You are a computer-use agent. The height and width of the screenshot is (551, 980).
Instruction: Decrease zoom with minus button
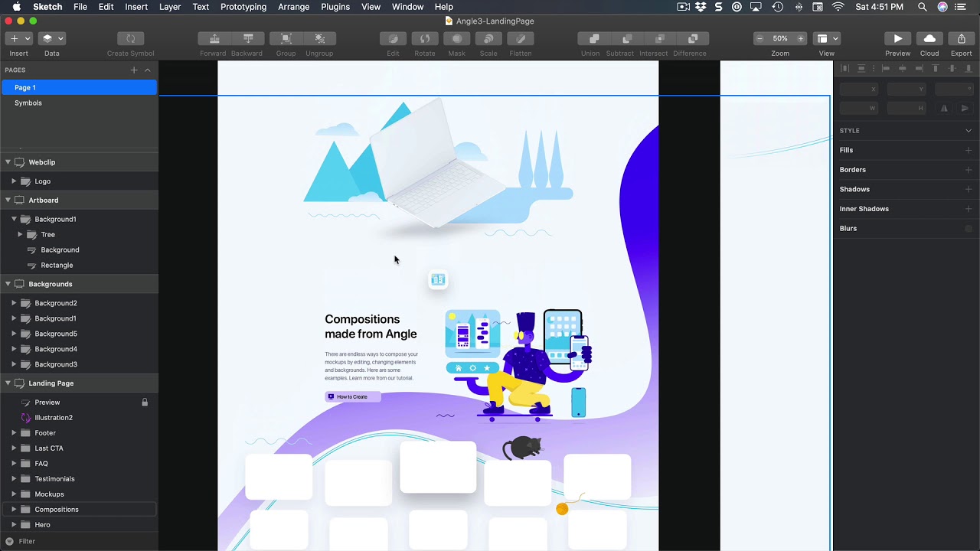pos(759,38)
